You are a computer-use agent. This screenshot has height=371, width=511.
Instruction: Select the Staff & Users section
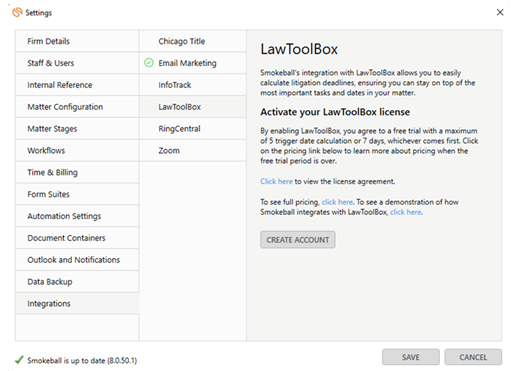[77, 63]
